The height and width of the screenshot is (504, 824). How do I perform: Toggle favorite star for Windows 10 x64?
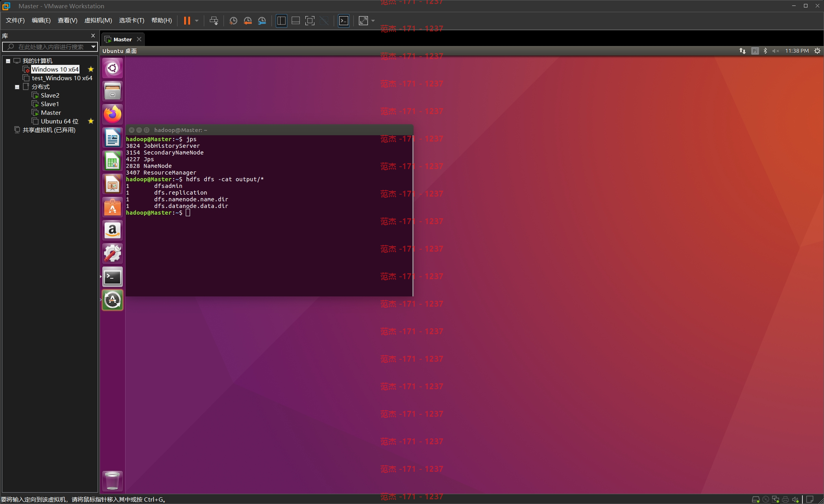pos(91,69)
